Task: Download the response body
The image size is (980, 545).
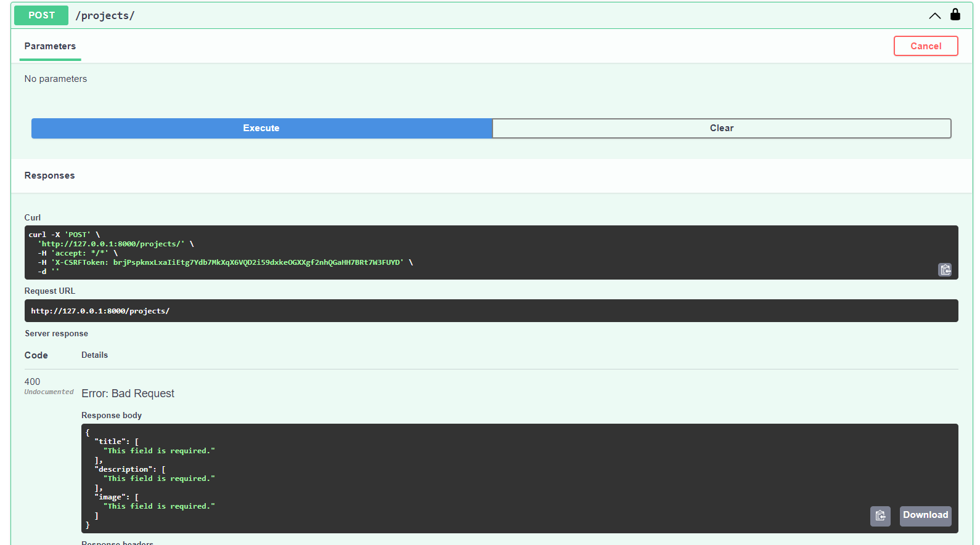Action: (925, 515)
